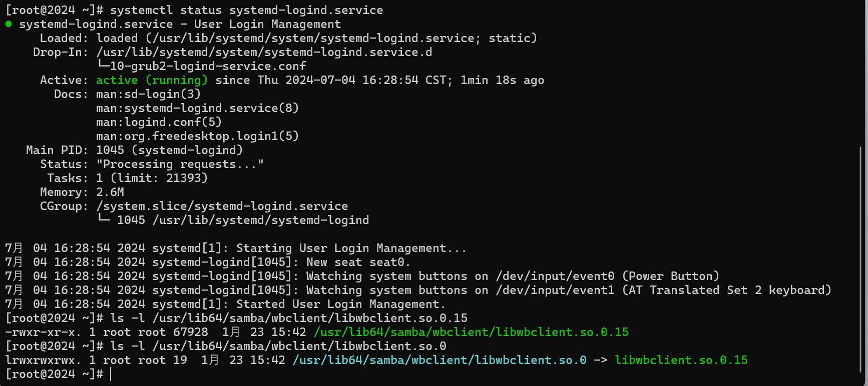Click the man:org.freedesktop.login1(5) docs entry

tap(197, 136)
